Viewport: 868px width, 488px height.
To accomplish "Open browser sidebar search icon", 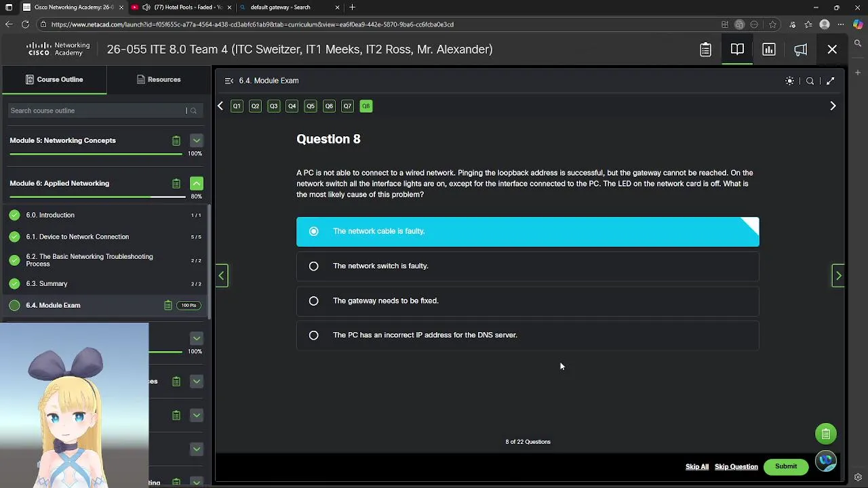I will pyautogui.click(x=858, y=43).
